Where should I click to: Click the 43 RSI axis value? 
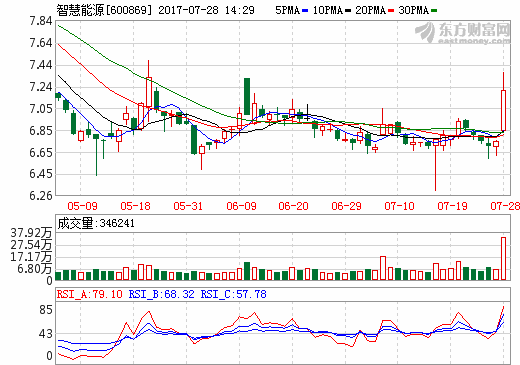coord(46,334)
